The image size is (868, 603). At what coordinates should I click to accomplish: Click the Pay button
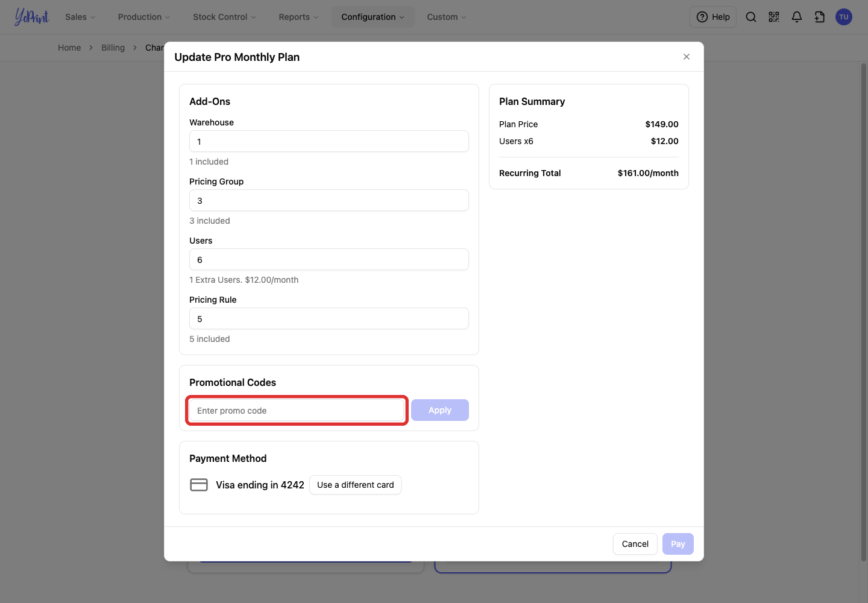pyautogui.click(x=678, y=544)
